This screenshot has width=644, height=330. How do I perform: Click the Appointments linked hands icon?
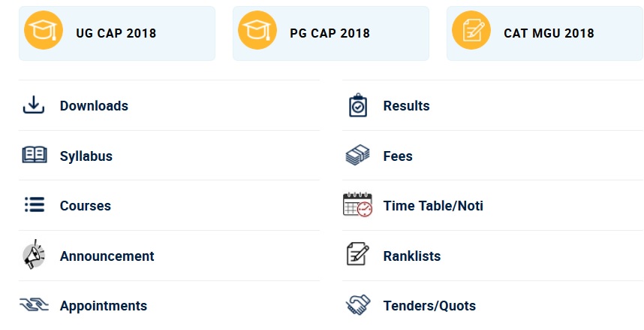[x=34, y=305]
